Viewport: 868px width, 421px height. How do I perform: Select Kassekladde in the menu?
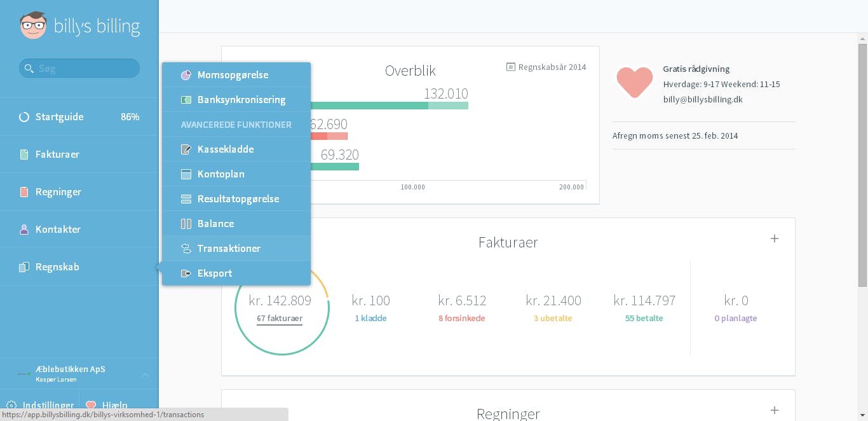click(236, 149)
